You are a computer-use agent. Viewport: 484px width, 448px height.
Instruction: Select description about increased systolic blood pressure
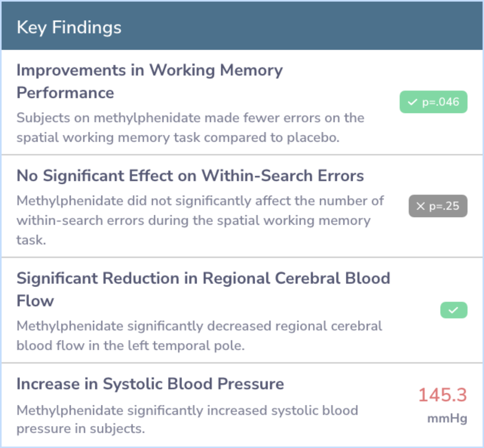point(187,419)
